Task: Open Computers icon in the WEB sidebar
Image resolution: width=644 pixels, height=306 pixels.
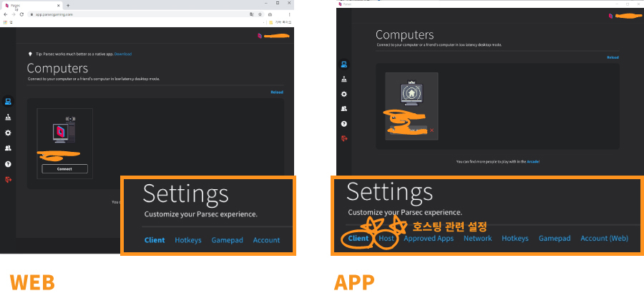Action: tap(8, 102)
